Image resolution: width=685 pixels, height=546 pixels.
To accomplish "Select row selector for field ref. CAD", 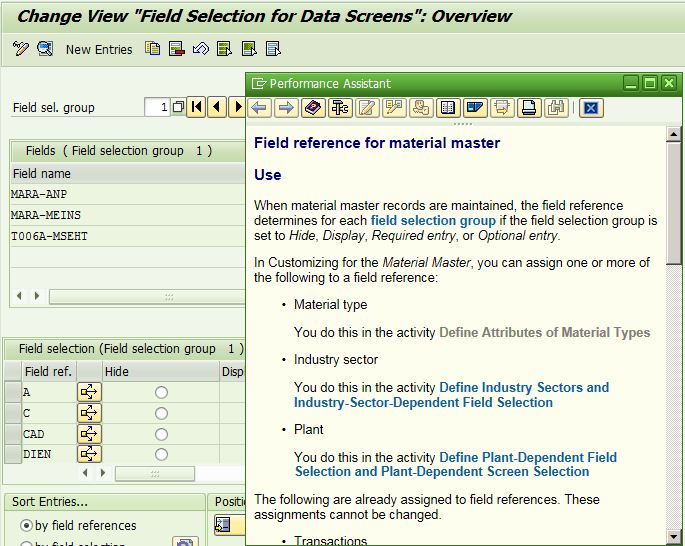I will pos(13,434).
